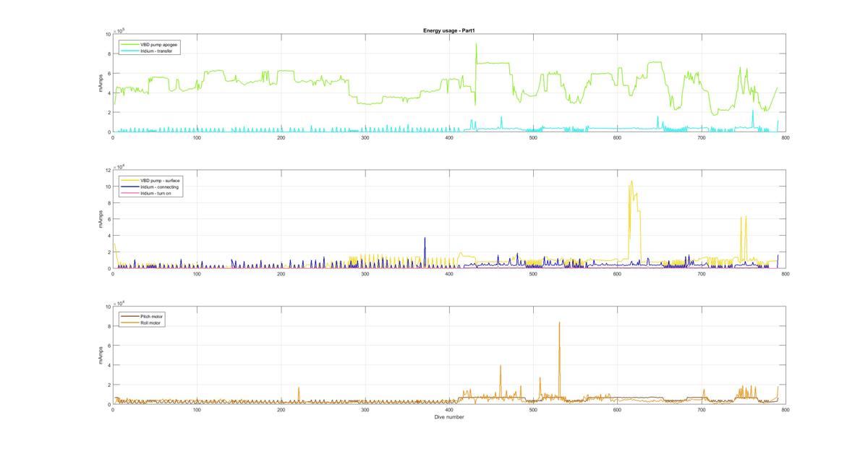Image resolution: width=868 pixels, height=454 pixels.
Task: Click the 'mAmps' y-label of top plot
Action: pos(101,83)
